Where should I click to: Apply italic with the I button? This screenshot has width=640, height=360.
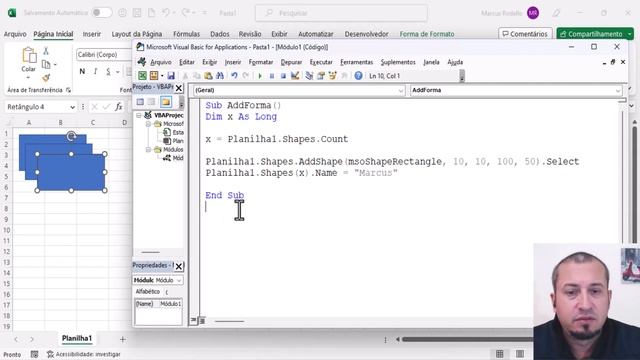(x=95, y=71)
